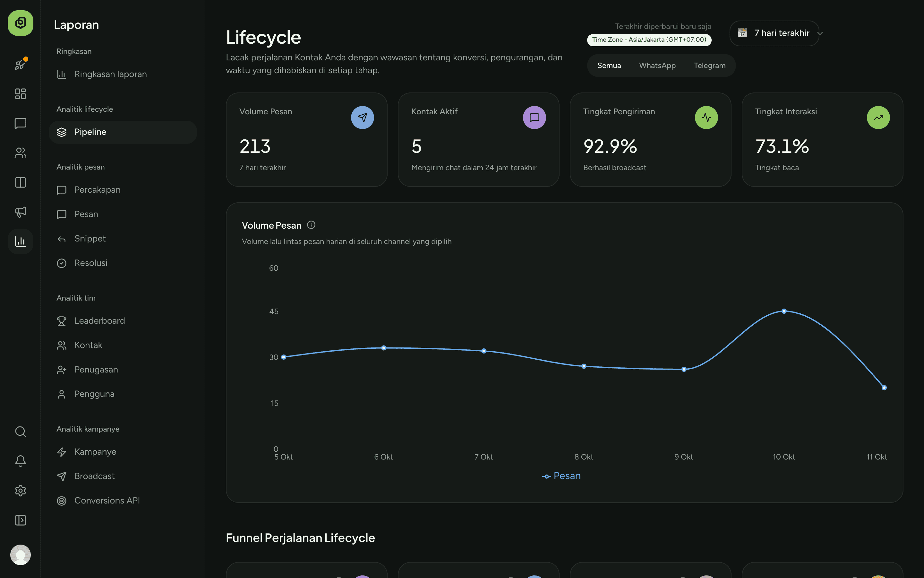Open the Broadcast analytics
This screenshot has width=924, height=578.
(x=123, y=476)
